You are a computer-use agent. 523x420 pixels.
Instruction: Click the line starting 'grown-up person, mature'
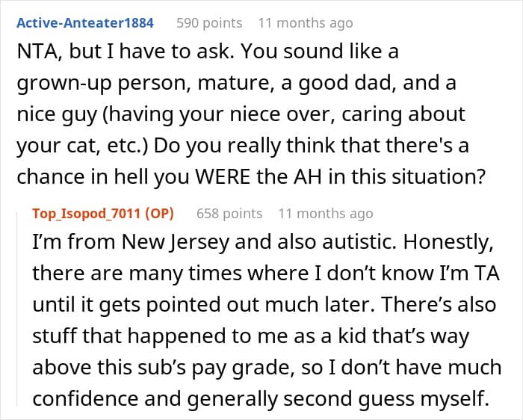[x=236, y=84]
